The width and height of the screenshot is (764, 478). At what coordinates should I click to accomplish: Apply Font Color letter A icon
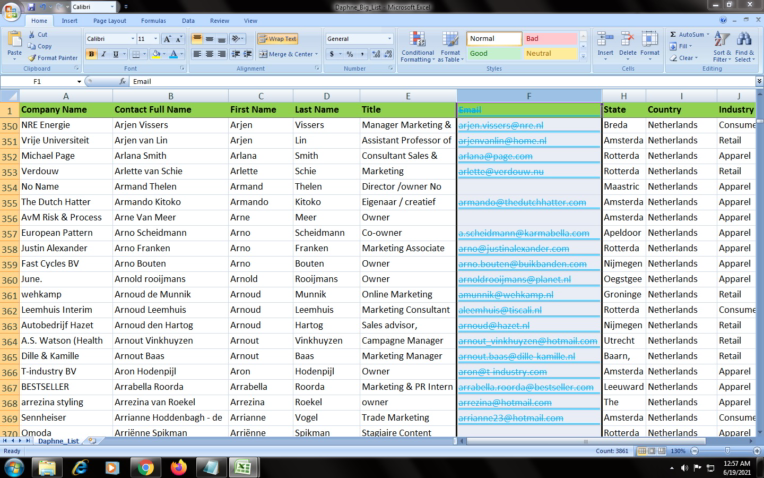tap(173, 54)
